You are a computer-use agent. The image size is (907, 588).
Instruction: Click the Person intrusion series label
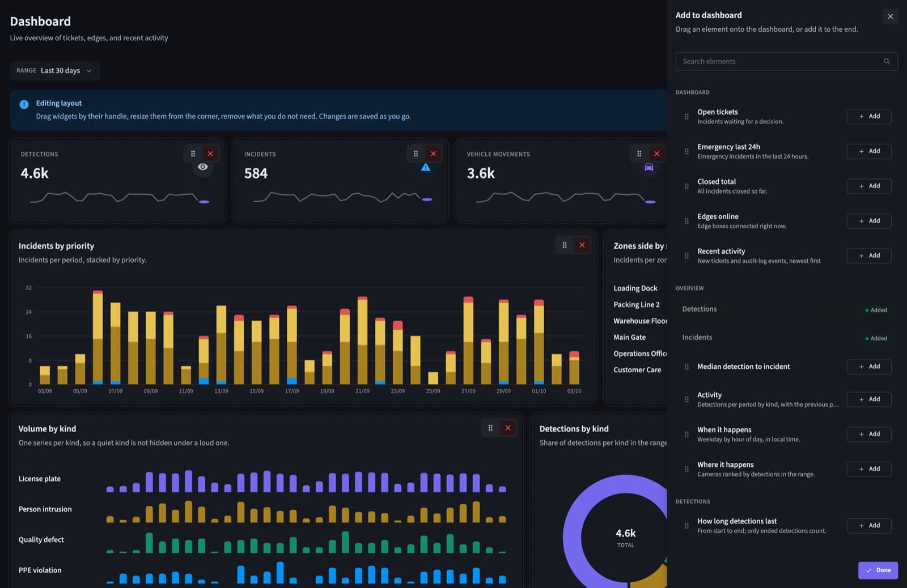click(45, 509)
